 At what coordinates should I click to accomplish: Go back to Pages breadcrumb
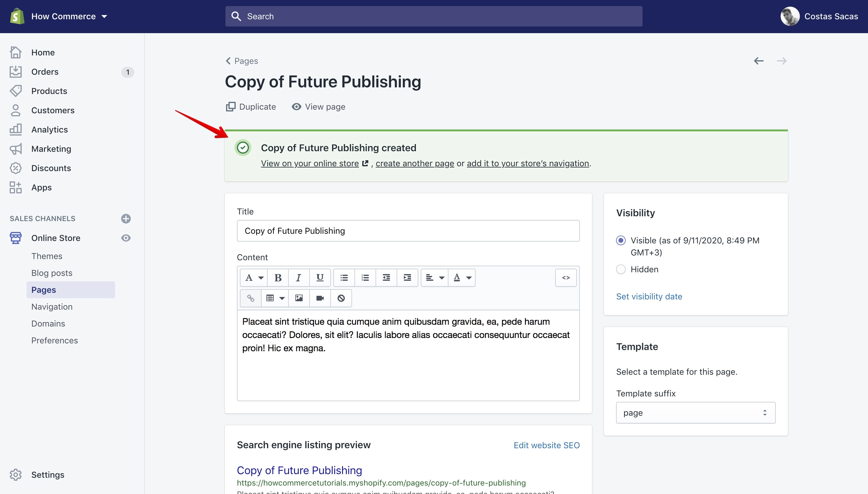242,61
